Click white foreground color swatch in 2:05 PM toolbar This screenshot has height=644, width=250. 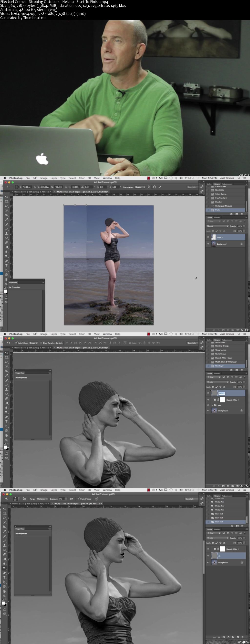coord(5,447)
